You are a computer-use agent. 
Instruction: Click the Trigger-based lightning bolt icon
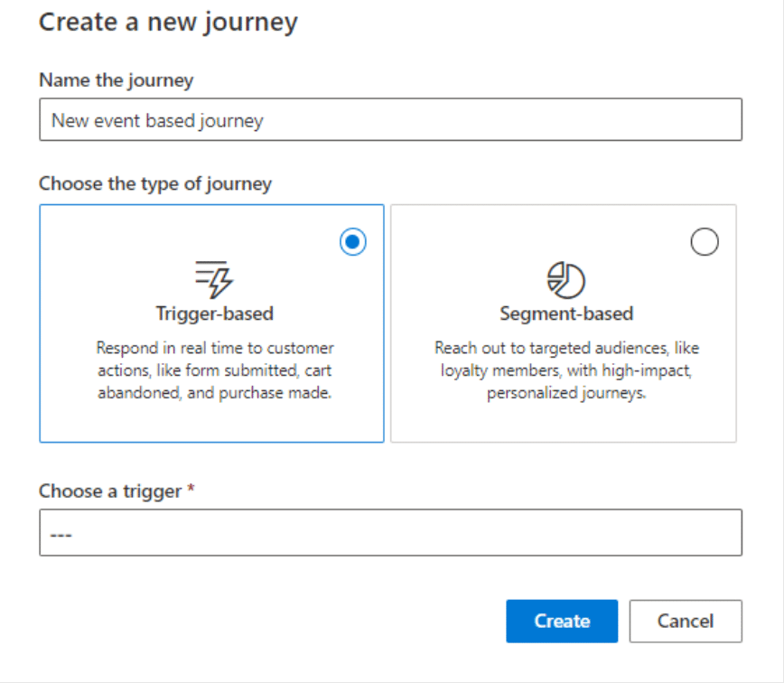[x=214, y=279]
